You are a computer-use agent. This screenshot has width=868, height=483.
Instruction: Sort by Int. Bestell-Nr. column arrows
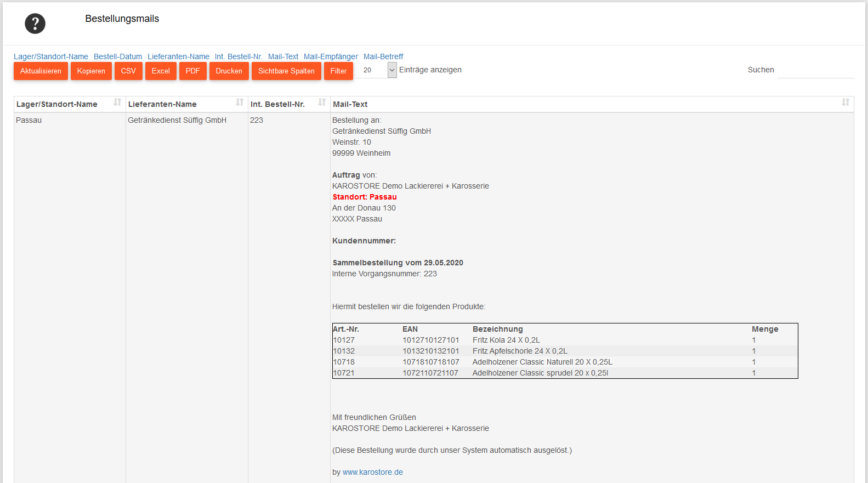pyautogui.click(x=322, y=103)
